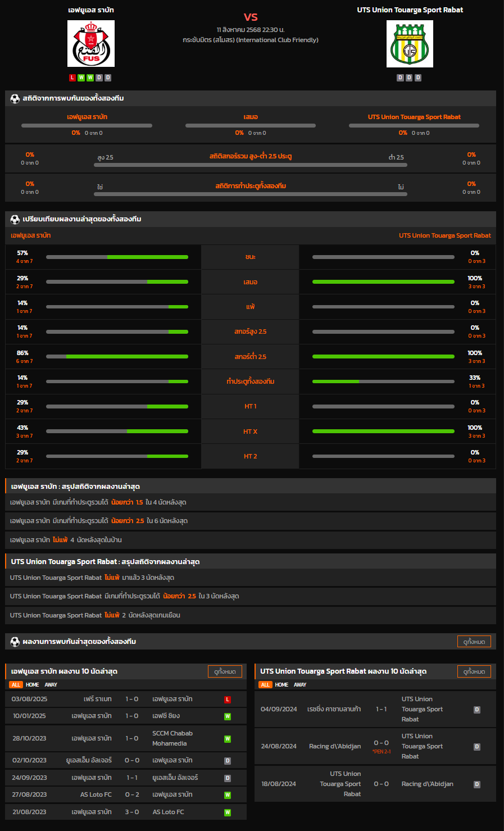This screenshot has height=831, width=504.
Task: Click the UTS summary line ending 'มาแล้ว 3 นัดหลังสุด'
Action: [x=251, y=578]
